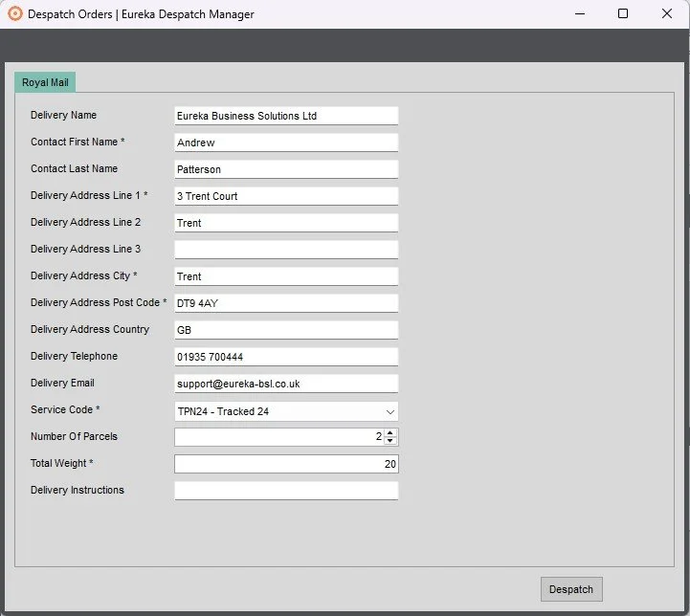
Task: Select the Delivery Address City field
Action: pos(286,276)
